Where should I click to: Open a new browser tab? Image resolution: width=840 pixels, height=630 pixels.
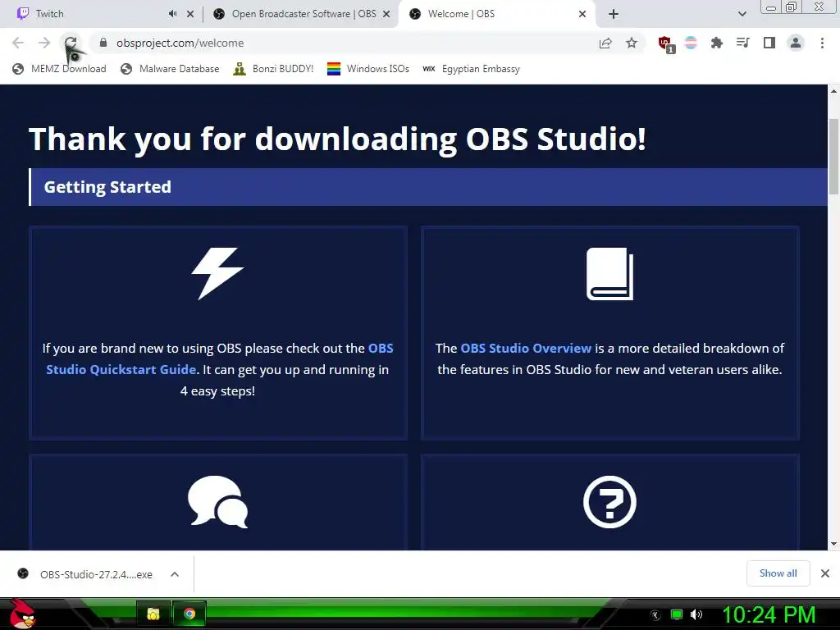tap(614, 14)
